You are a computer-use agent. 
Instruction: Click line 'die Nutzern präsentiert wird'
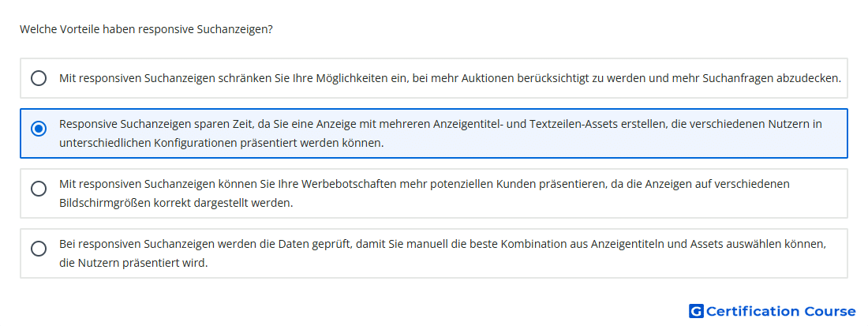pos(133,262)
